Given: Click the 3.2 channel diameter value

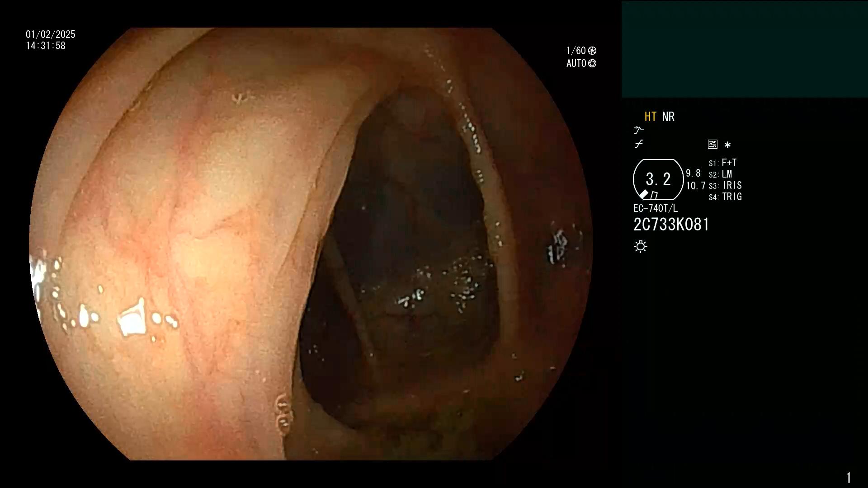Looking at the screenshot, I should point(658,179).
